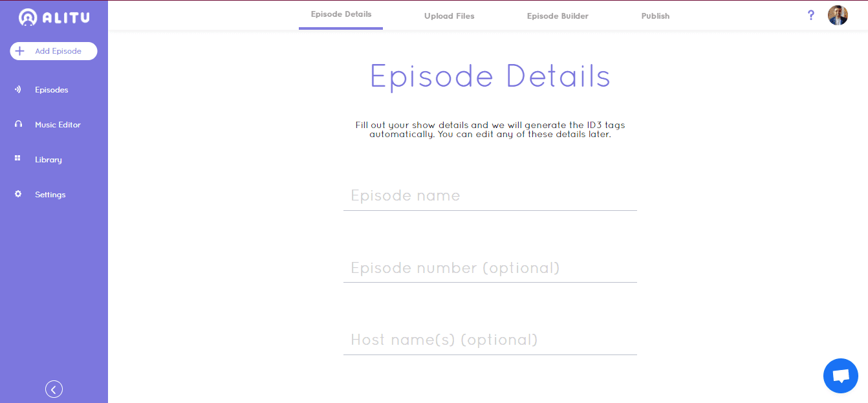Focus the Episode name field
The height and width of the screenshot is (403, 868).
pyautogui.click(x=490, y=196)
